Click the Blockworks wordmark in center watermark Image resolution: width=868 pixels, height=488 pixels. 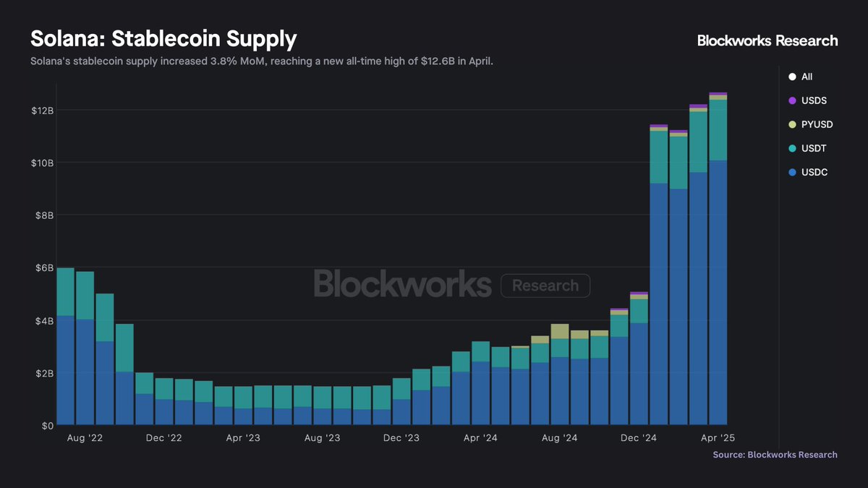[402, 284]
